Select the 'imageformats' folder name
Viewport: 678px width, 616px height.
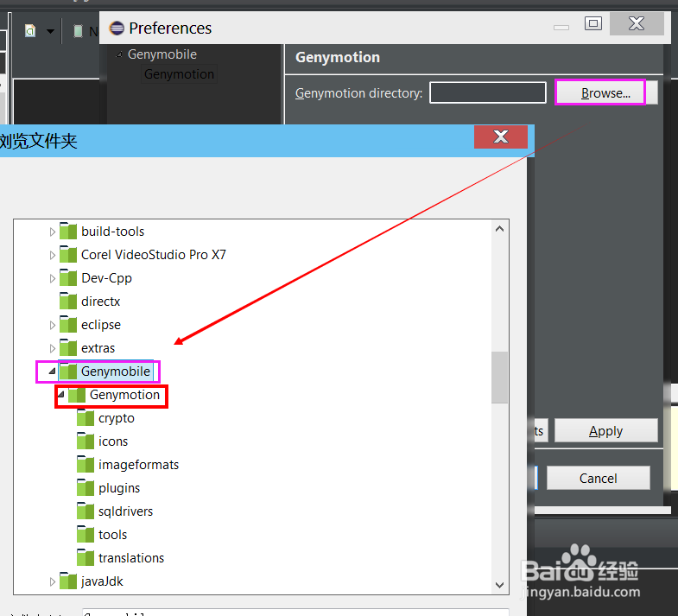tap(138, 465)
